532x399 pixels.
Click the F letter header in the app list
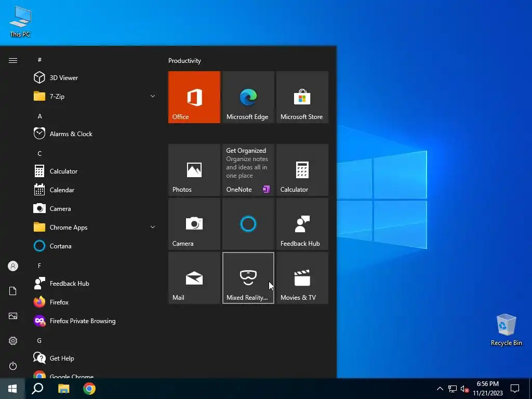39,265
